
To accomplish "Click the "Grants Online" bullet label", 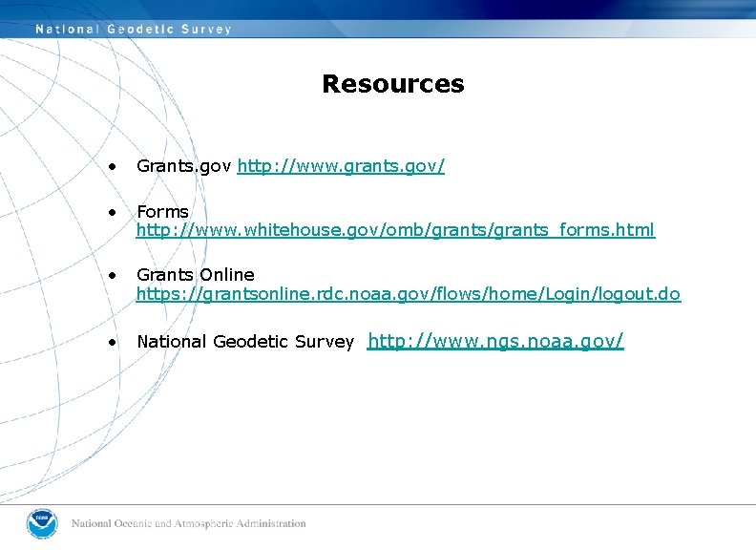I will pos(196,275).
